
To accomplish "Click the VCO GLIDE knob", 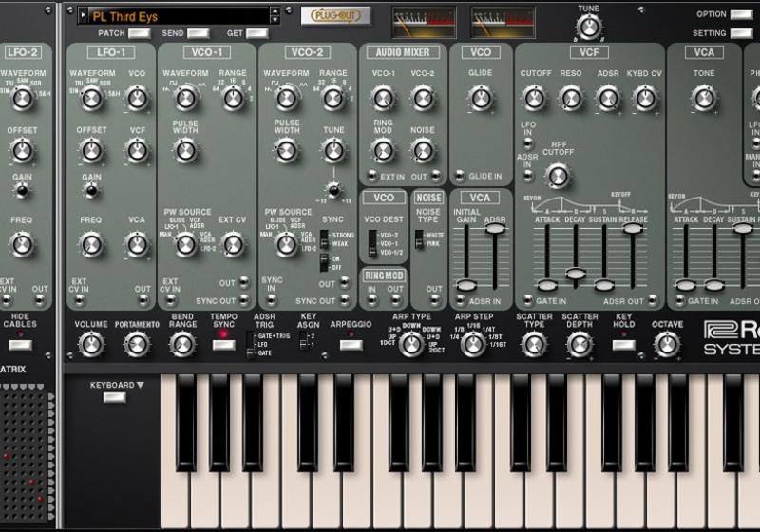I will pos(480,98).
